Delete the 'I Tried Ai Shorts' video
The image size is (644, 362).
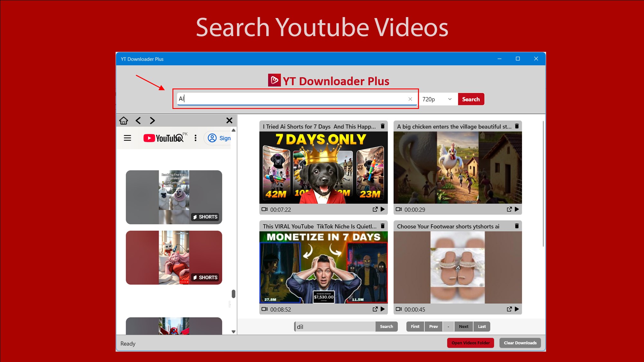[383, 126]
